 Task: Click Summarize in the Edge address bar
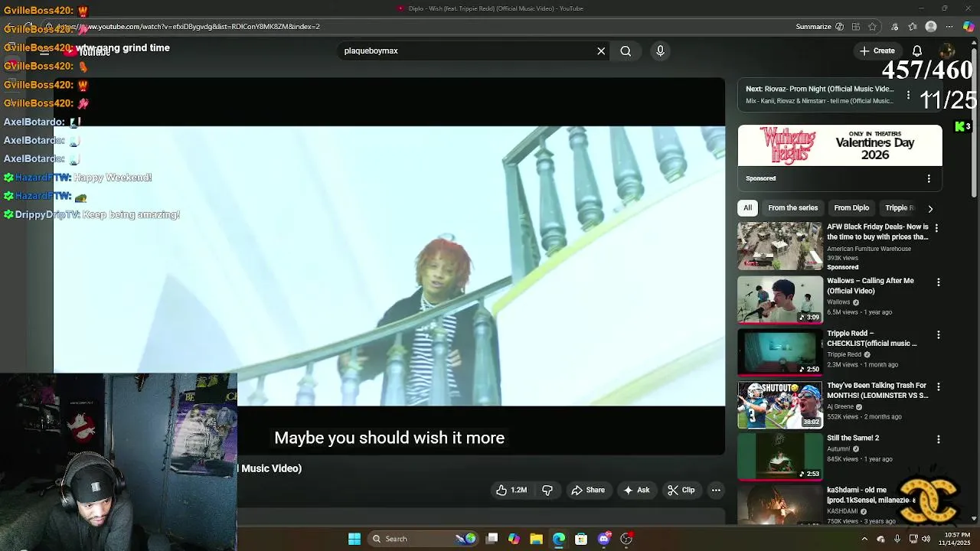[x=819, y=27]
